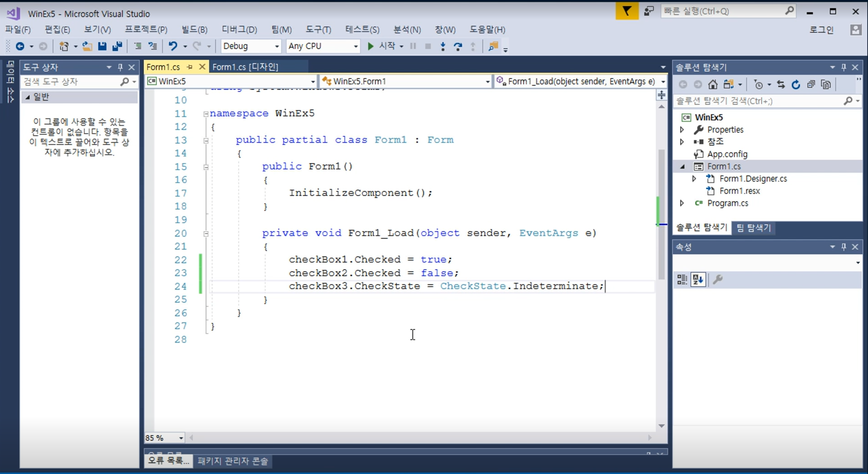Expand the Program.cs node
868x474 pixels.
[682, 203]
